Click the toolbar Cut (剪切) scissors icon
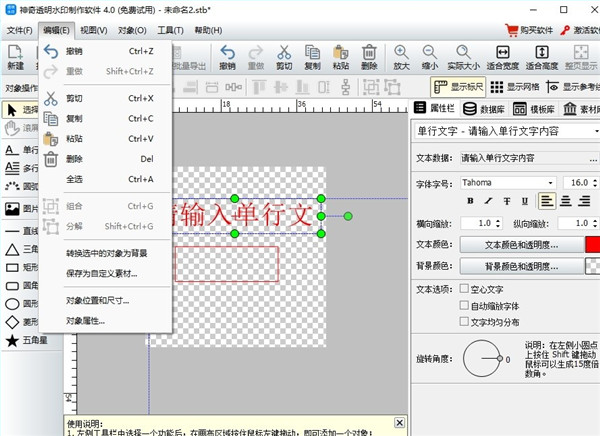The image size is (600, 436). [284, 58]
